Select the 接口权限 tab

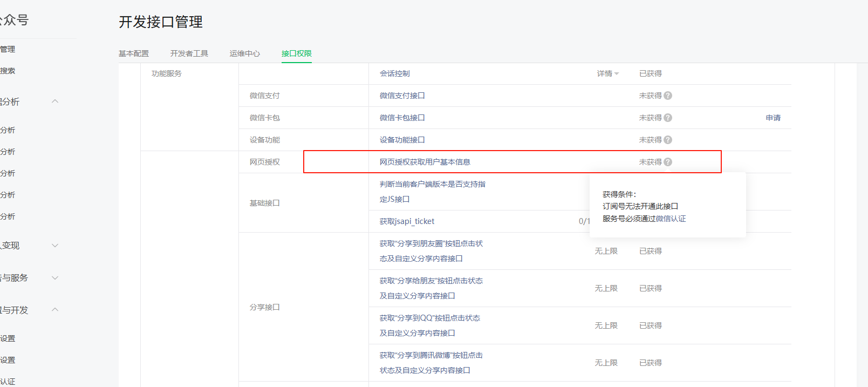click(x=297, y=53)
